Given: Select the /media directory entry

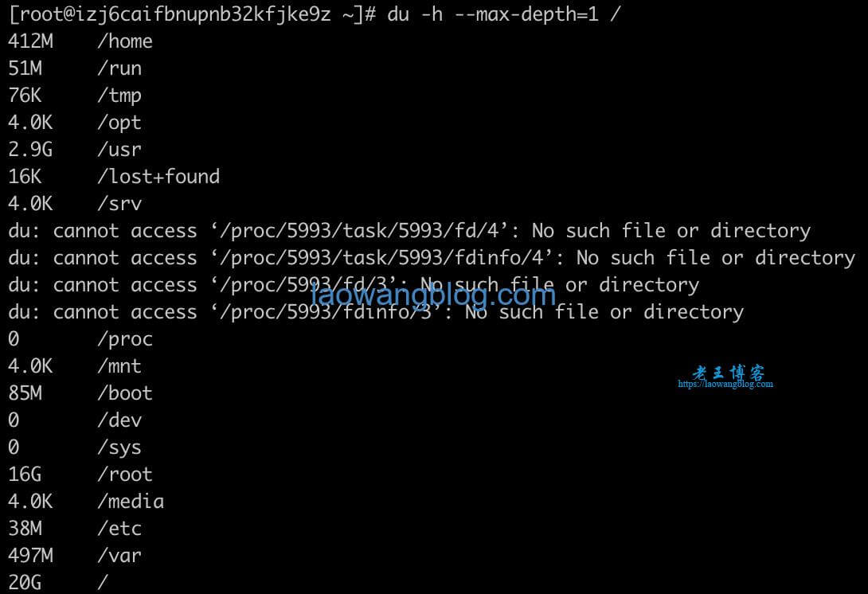Looking at the screenshot, I should [x=131, y=502].
